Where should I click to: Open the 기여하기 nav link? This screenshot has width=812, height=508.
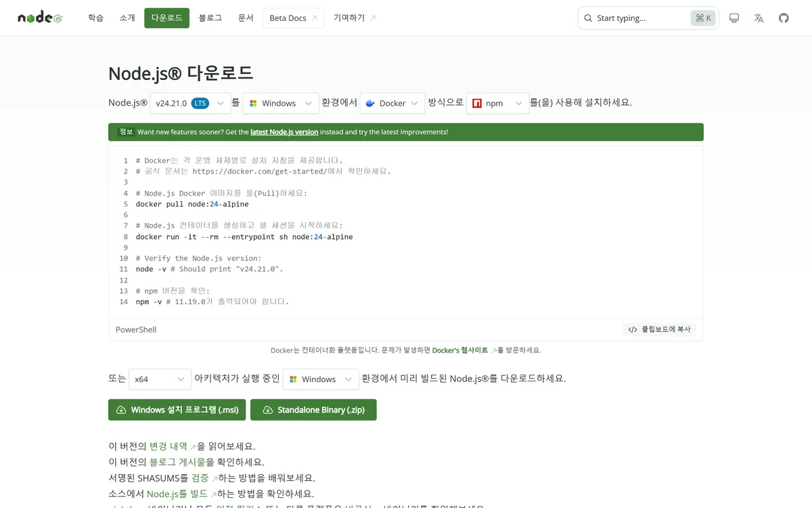pyautogui.click(x=355, y=18)
